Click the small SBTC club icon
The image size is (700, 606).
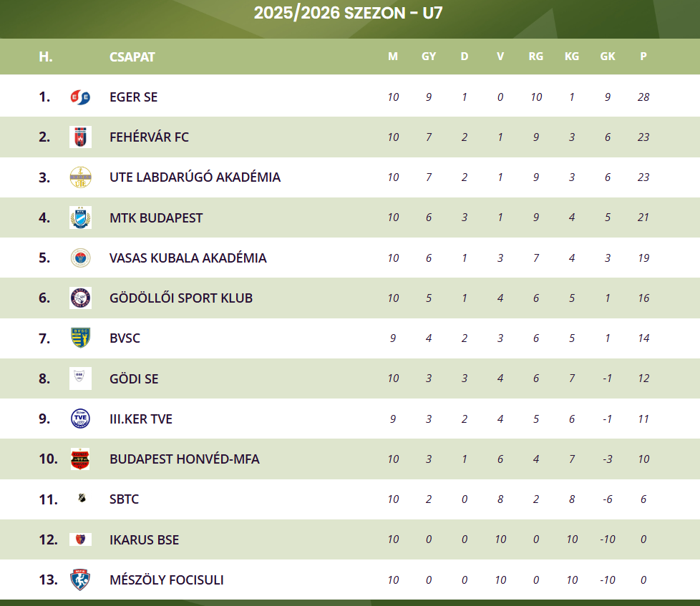[x=82, y=498]
